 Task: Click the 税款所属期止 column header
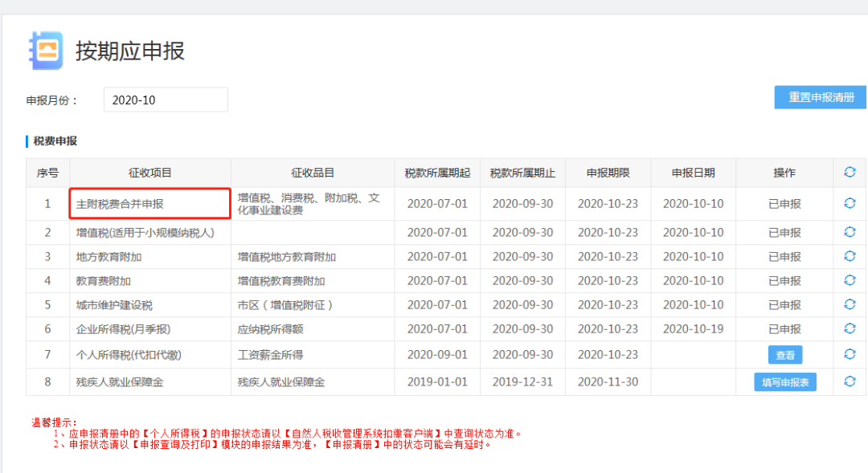tap(522, 173)
